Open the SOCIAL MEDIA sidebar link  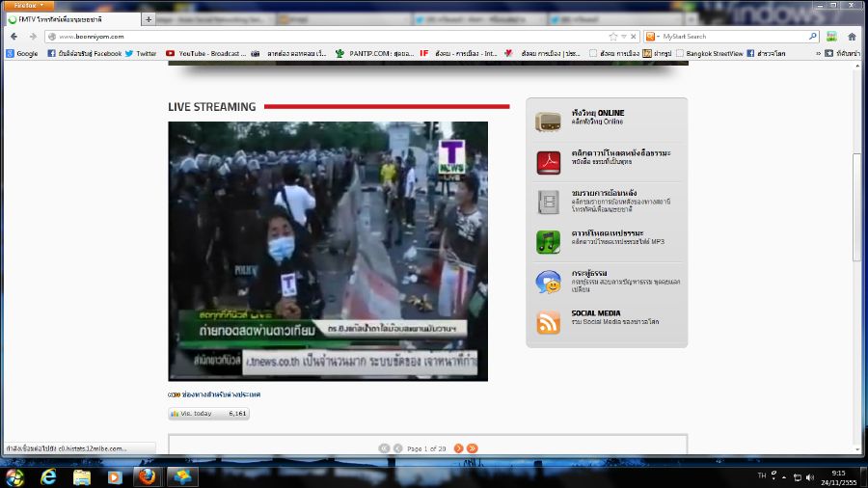click(x=596, y=313)
